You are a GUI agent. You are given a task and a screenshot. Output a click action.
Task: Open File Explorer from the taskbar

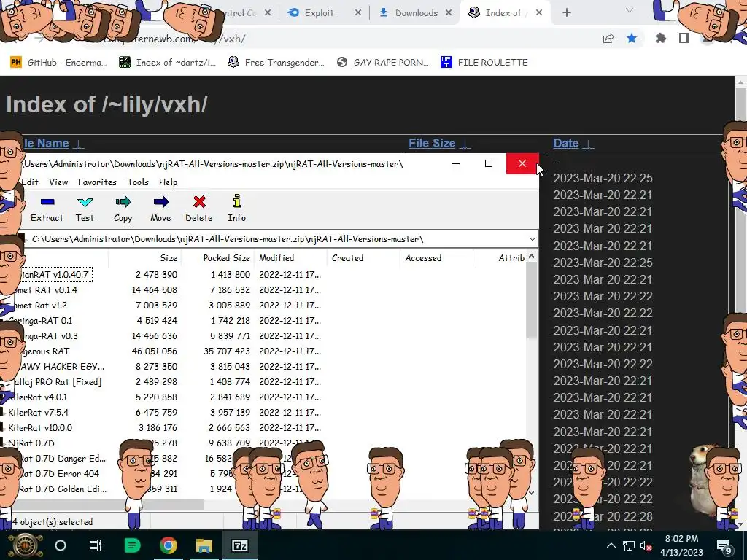tap(204, 545)
